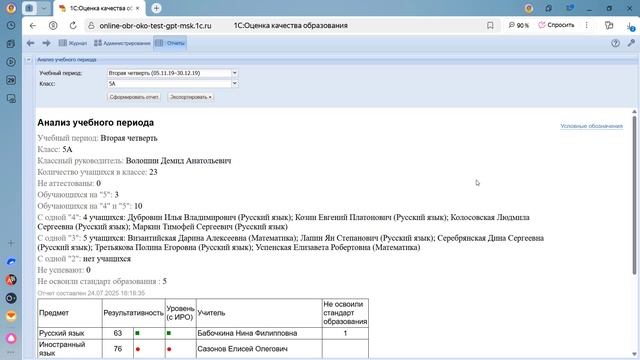The image size is (640, 360).
Task: Open the Yandex account icon near the address bar
Action: pyautogui.click(x=53, y=25)
